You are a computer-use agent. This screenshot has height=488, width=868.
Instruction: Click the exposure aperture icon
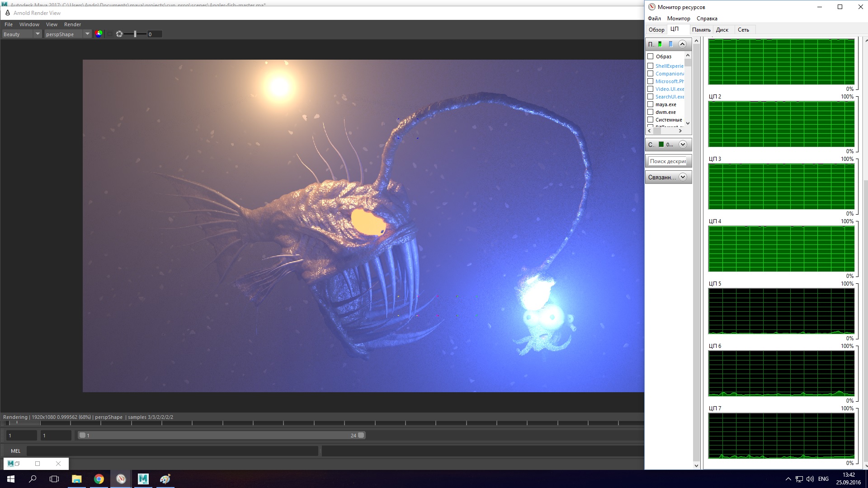pyautogui.click(x=119, y=34)
